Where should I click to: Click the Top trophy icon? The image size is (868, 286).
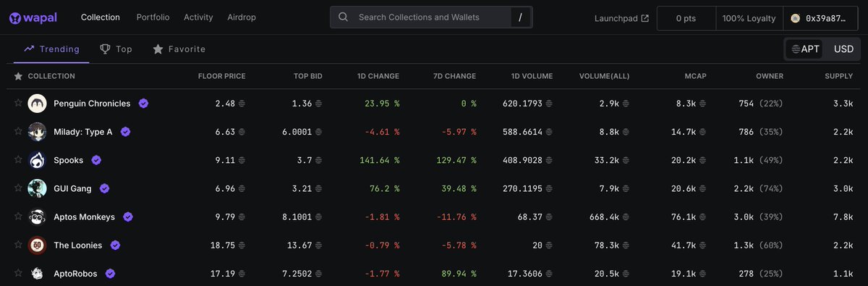click(x=105, y=49)
